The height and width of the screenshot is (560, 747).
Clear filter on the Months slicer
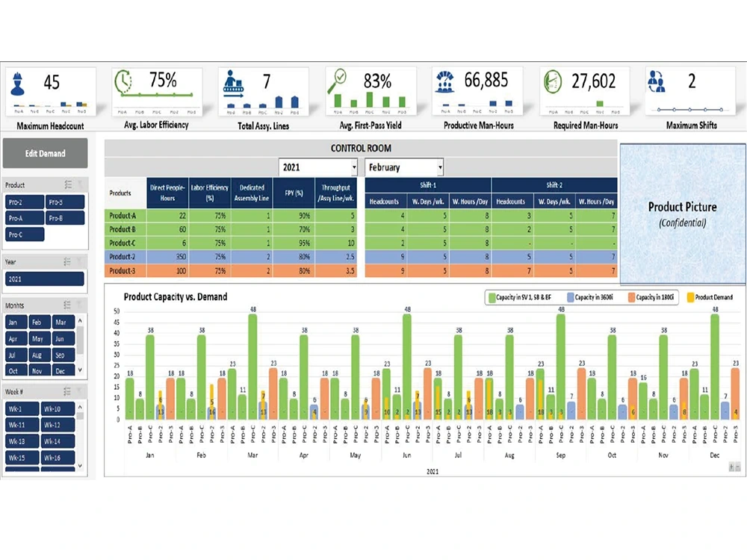(80, 305)
